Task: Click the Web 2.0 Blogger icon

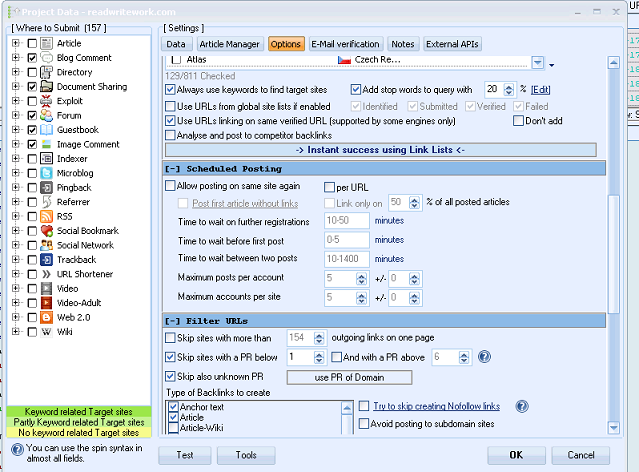Action: (46, 317)
